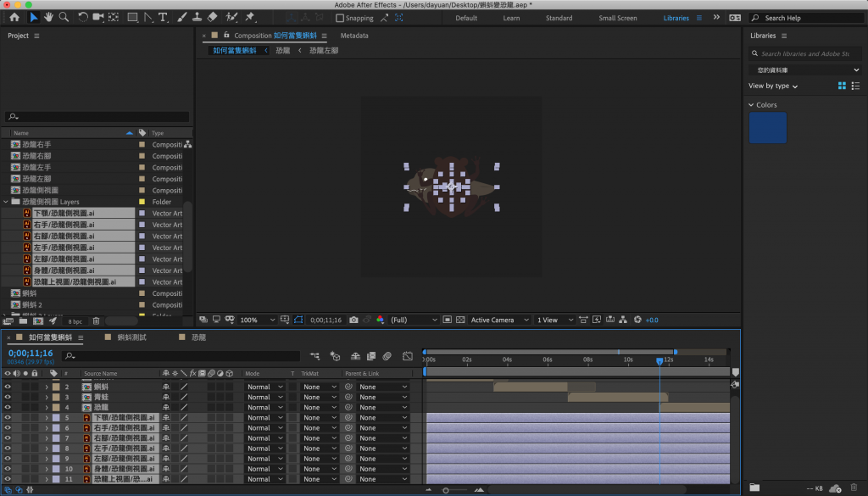Switch Libraries to grid view icon

842,86
